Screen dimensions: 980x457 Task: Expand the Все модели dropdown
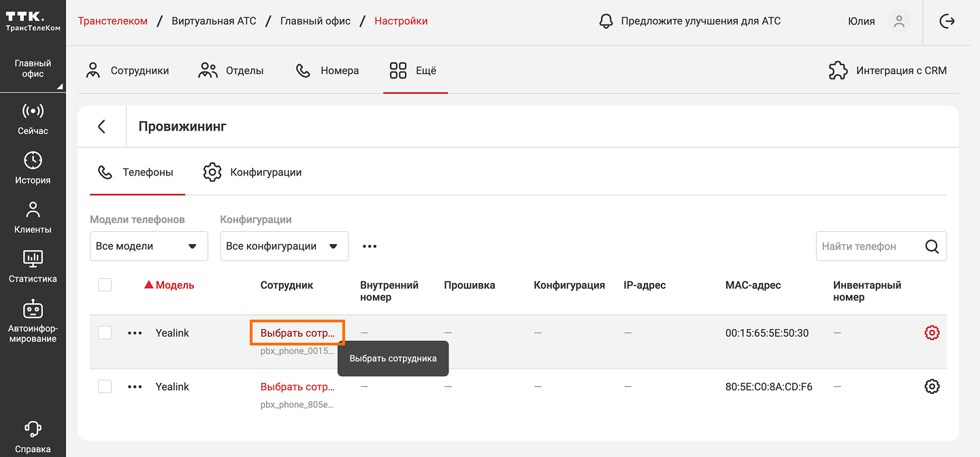(148, 246)
